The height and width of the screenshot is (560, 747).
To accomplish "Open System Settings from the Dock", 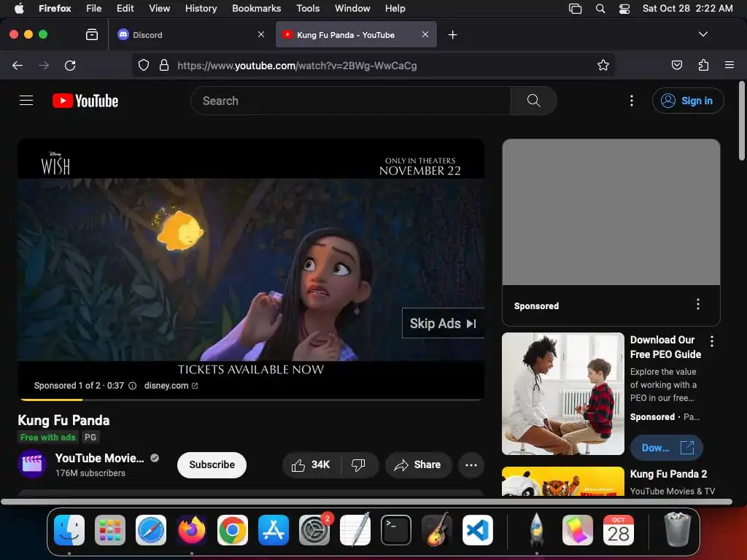I will pos(314,530).
